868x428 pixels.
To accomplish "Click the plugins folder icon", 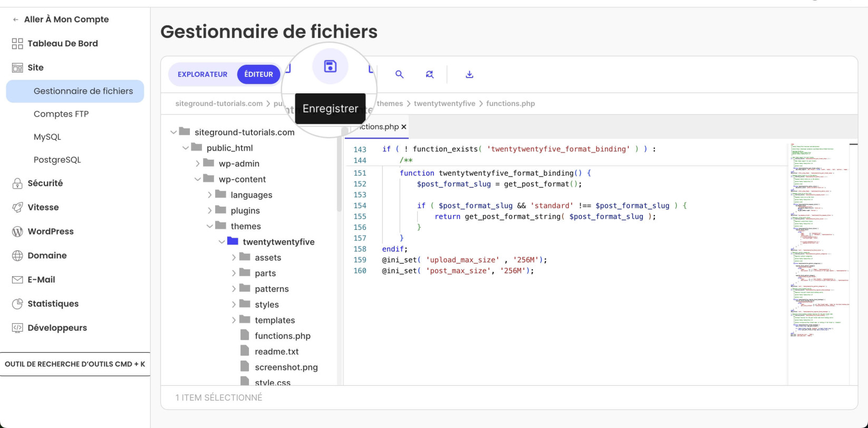I will click(x=221, y=209).
